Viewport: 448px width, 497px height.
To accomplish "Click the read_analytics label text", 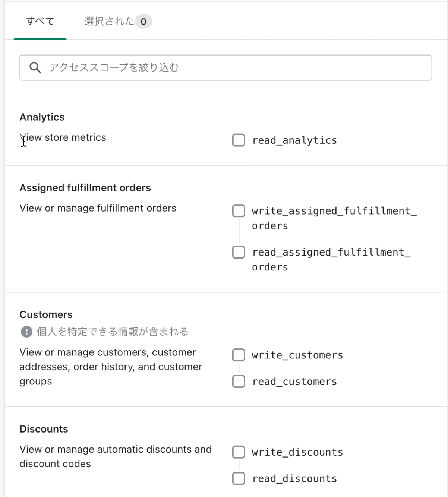I will pyautogui.click(x=294, y=140).
